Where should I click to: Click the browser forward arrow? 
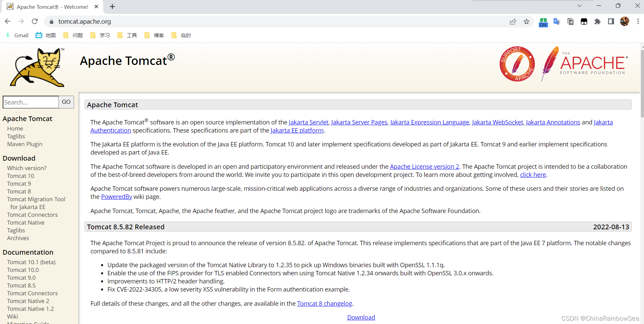(21, 21)
